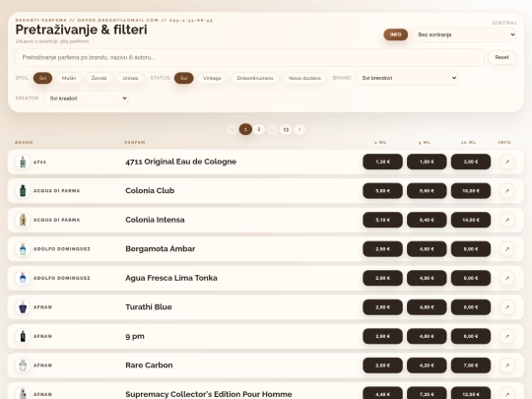Select 2 ml price for Bergamota Ámbar
The image size is (532, 399).
pyautogui.click(x=382, y=249)
